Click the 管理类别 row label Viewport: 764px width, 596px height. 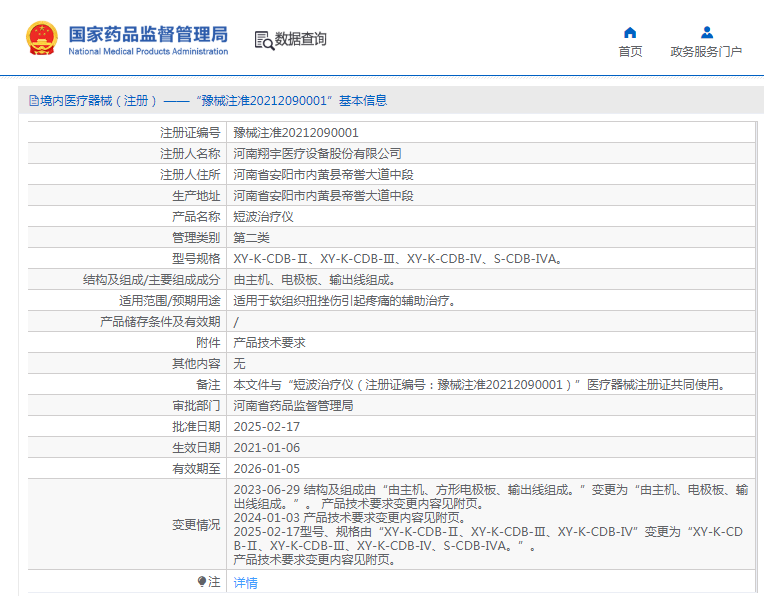(x=196, y=237)
